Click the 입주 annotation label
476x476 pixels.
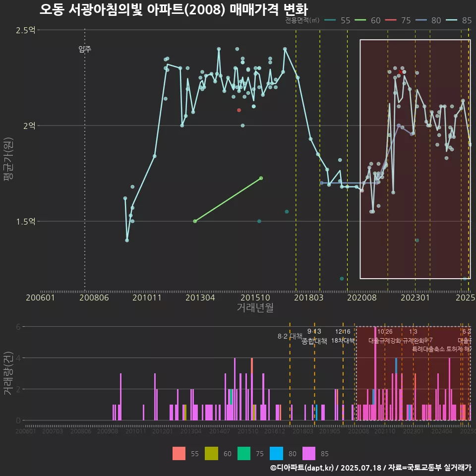(x=85, y=49)
